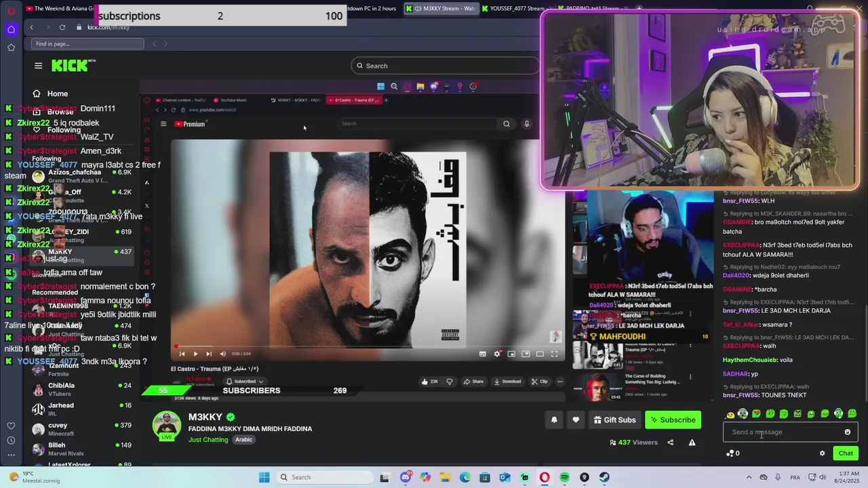
Task: Select the 'M3KKY Stream' browser tab
Action: [441, 8]
